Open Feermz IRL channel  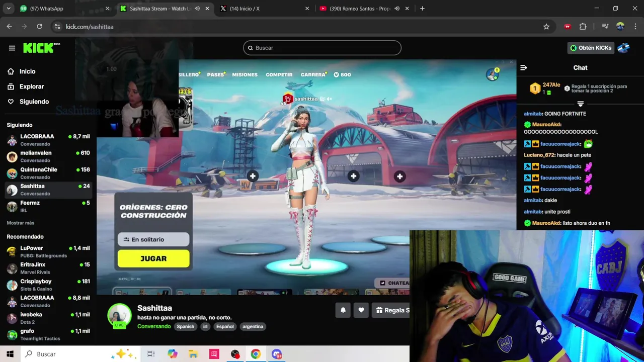pos(48,206)
